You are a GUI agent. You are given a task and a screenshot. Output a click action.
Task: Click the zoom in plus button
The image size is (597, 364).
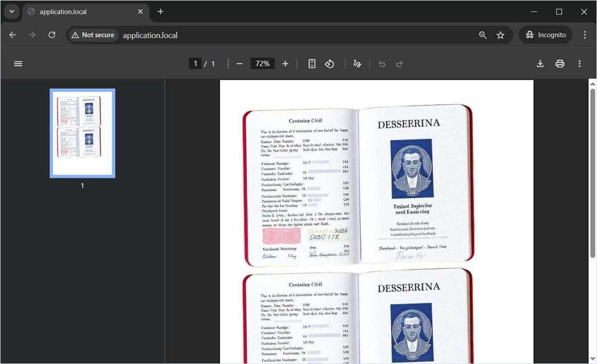click(285, 64)
